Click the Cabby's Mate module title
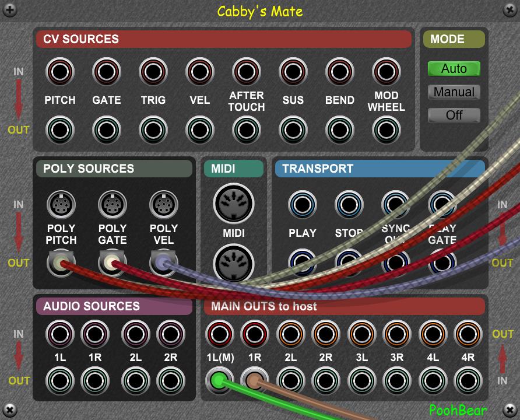 [260, 12]
